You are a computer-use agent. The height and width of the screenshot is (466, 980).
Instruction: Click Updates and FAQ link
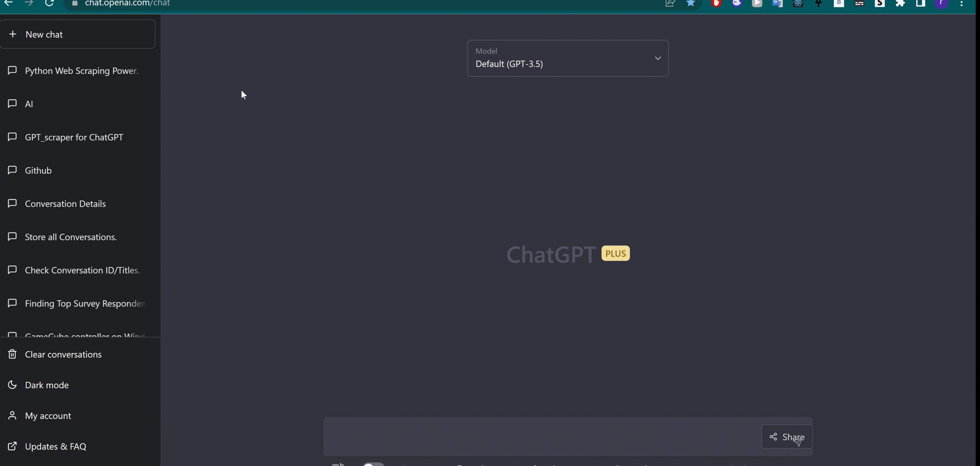[x=55, y=446]
